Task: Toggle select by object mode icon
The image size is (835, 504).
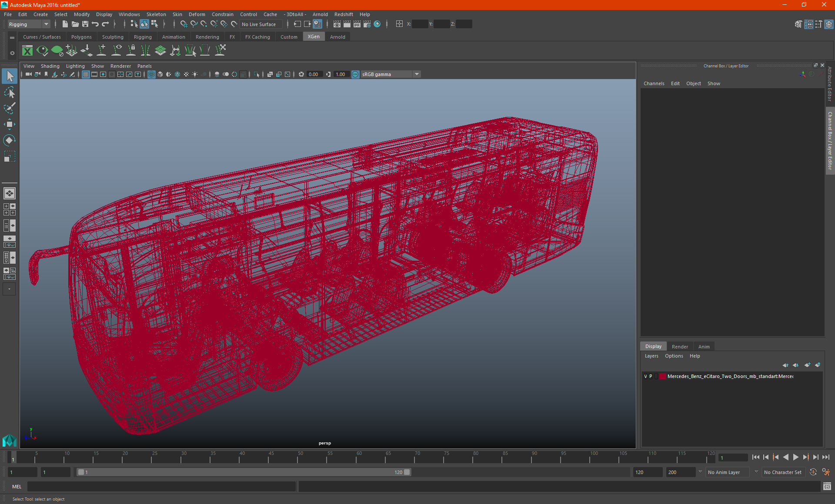Action: [144, 24]
